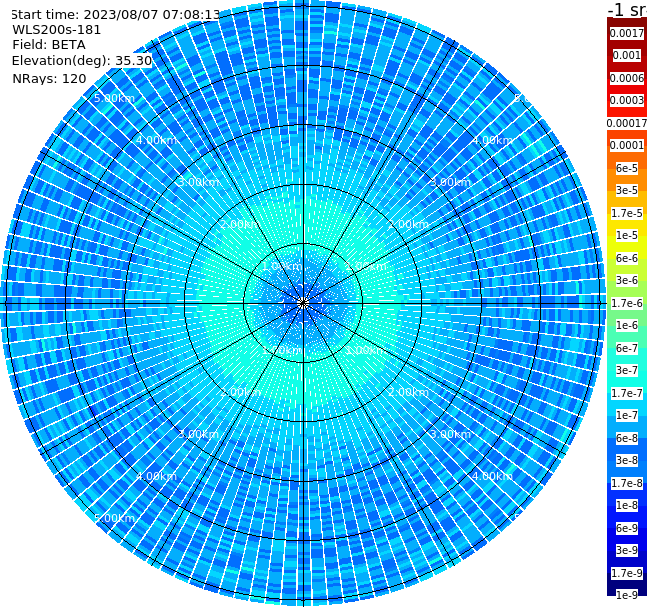
Task: Click the 3e-8 colorbar label
Action: (627, 460)
